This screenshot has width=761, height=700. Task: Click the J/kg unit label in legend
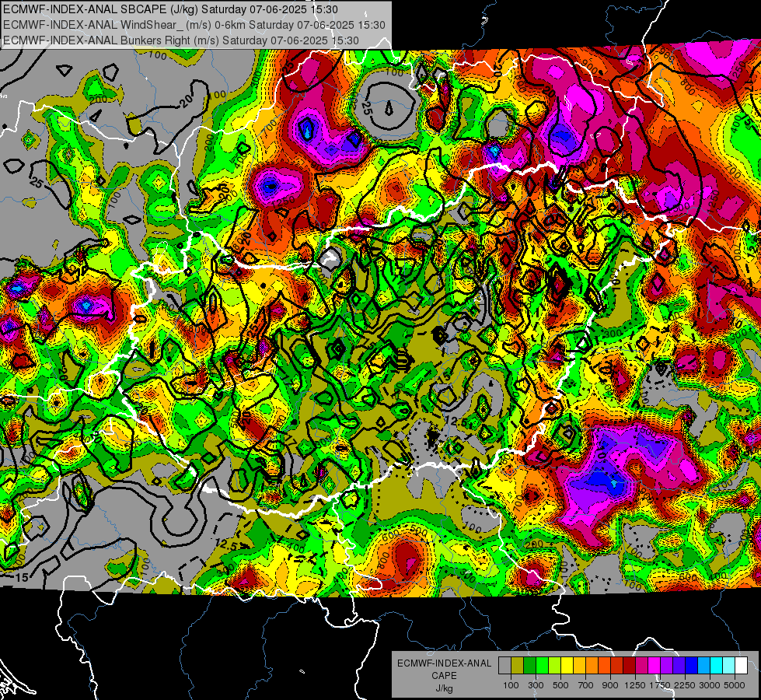click(x=444, y=688)
